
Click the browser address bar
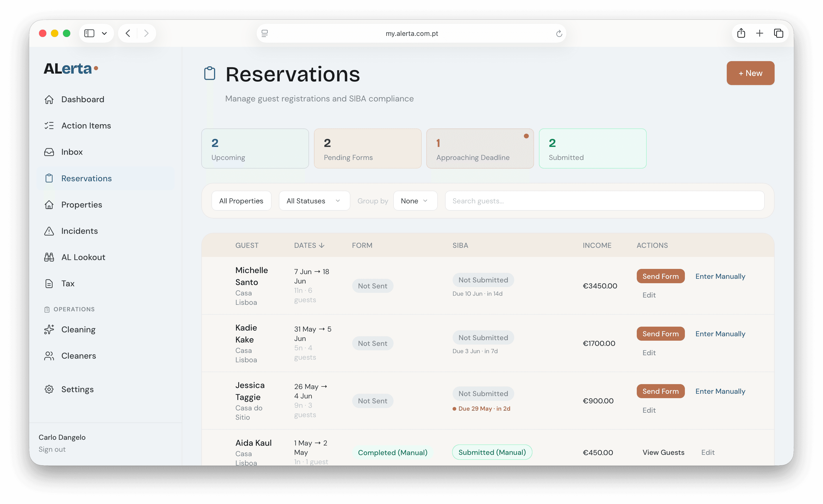point(411,33)
